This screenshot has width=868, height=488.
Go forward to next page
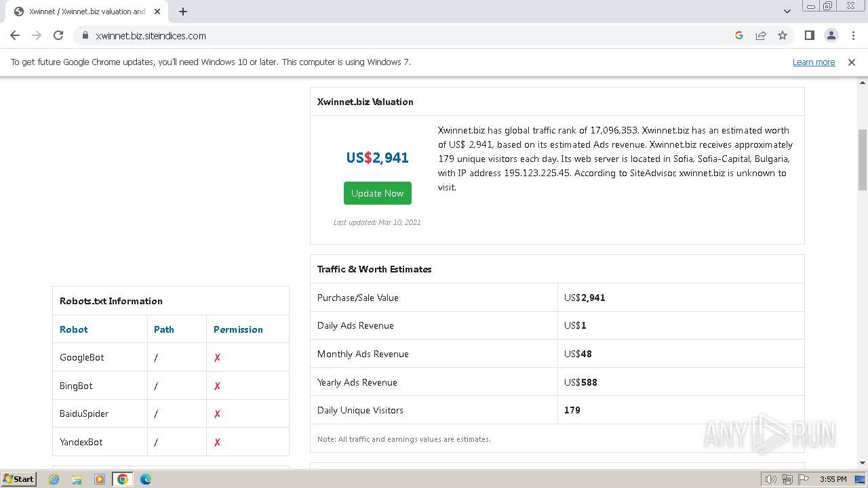pos(37,35)
